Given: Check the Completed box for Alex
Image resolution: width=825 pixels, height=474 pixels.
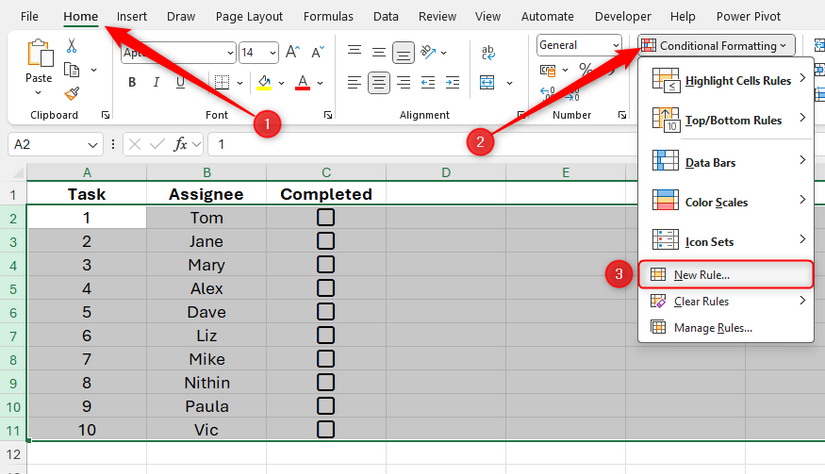Looking at the screenshot, I should pyautogui.click(x=325, y=288).
